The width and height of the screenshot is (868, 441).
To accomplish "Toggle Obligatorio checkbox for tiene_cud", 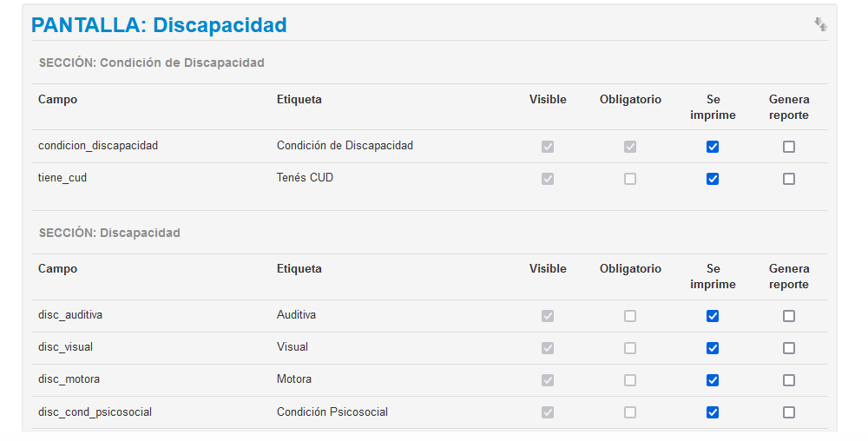I will tap(630, 179).
